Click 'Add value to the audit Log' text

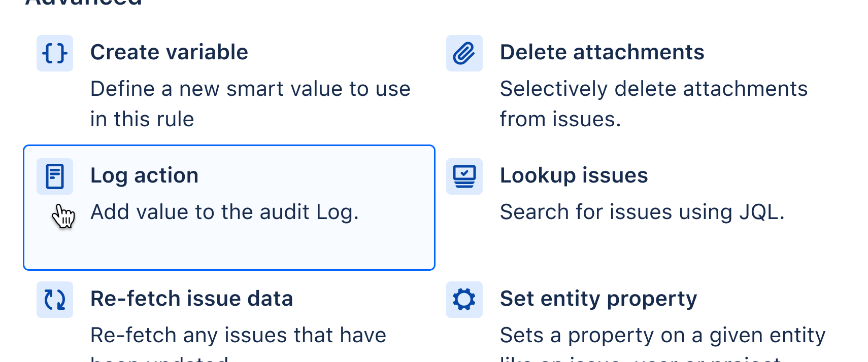[x=224, y=212]
